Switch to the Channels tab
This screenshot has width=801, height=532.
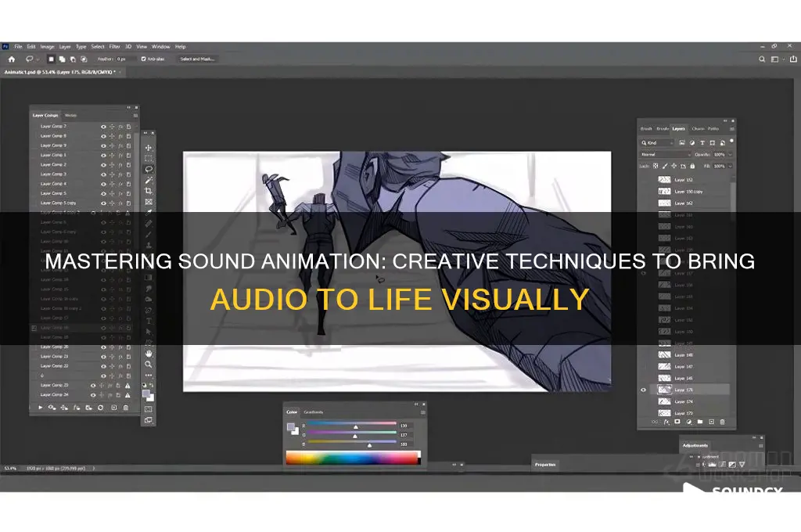tap(698, 129)
